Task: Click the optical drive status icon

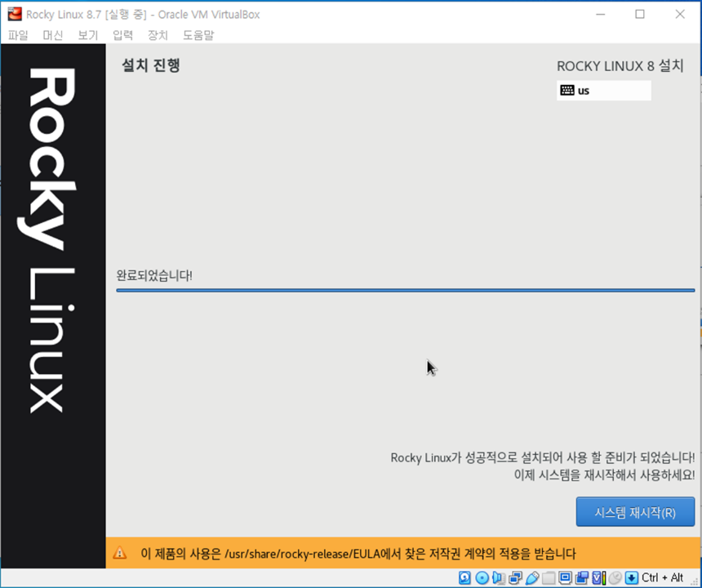Action: click(x=482, y=577)
